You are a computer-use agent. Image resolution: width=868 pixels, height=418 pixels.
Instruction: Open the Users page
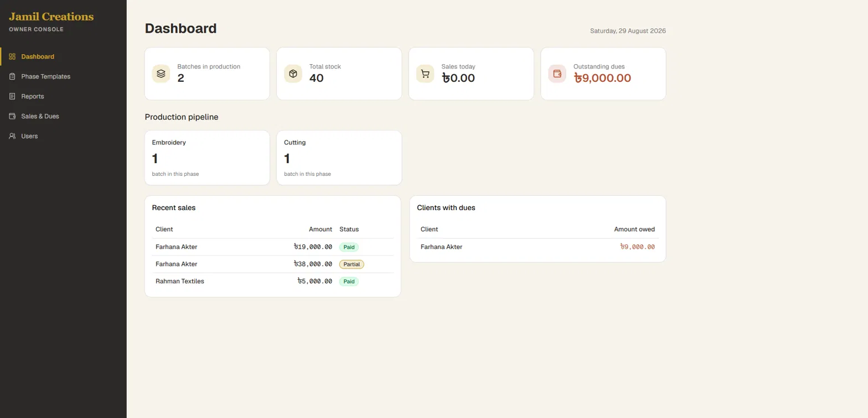63,136
